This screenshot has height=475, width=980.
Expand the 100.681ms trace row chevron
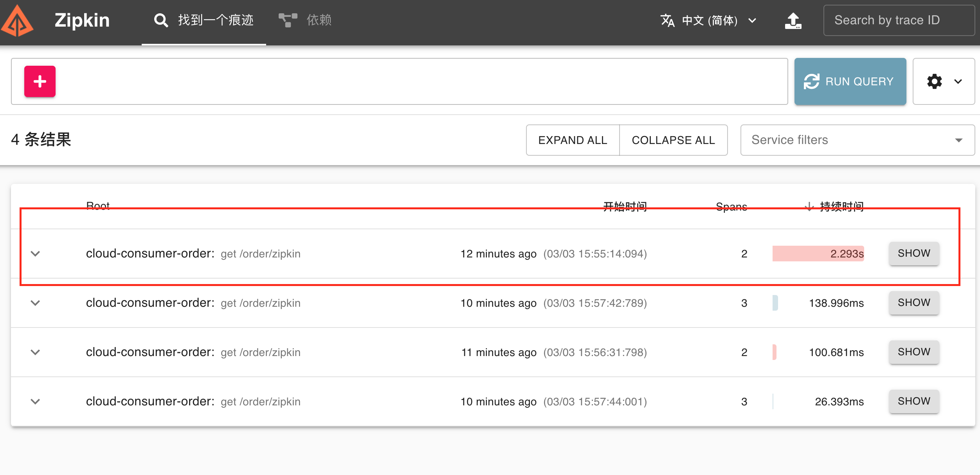tap(36, 352)
